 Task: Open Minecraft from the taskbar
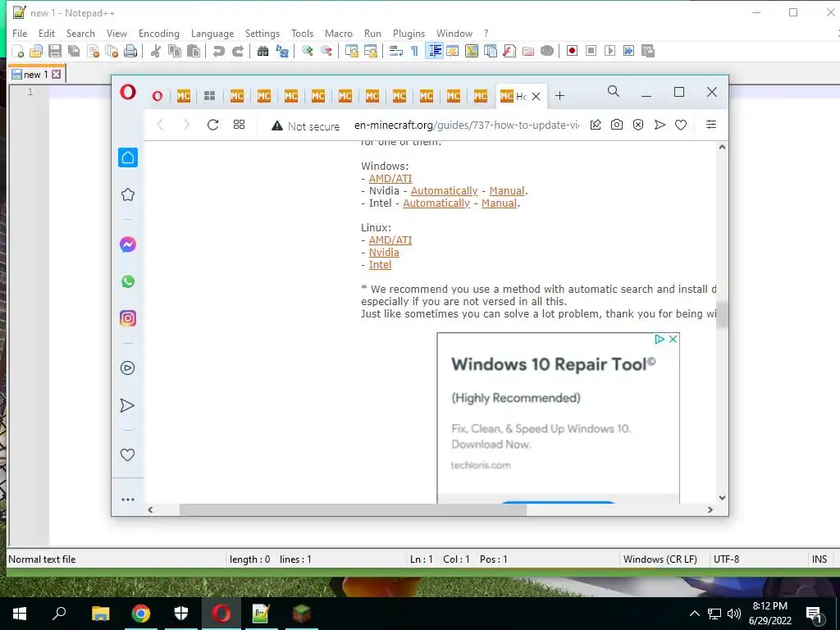(x=302, y=614)
